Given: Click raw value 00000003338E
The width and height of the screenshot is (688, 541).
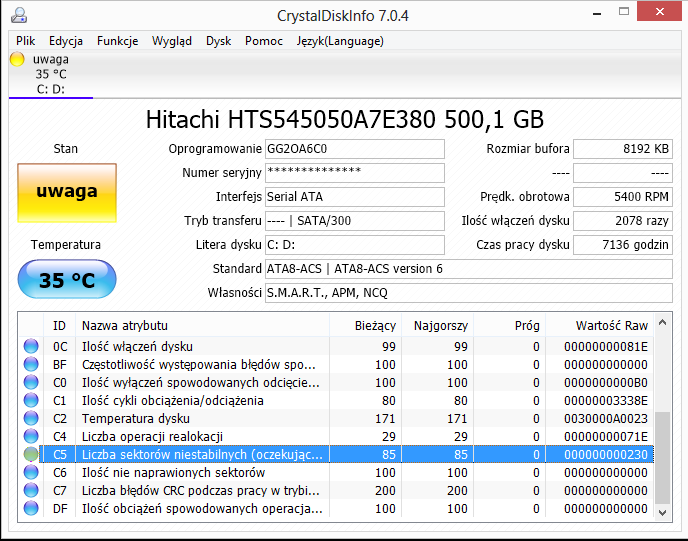Looking at the screenshot, I should coord(606,401).
